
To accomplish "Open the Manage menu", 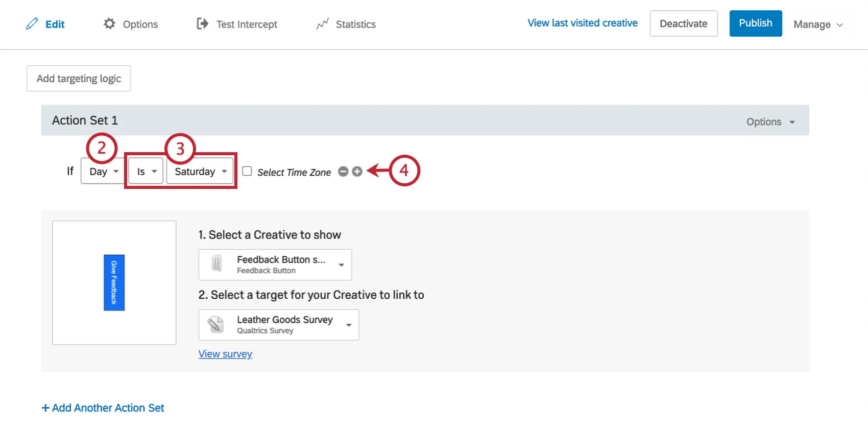I will click(817, 25).
